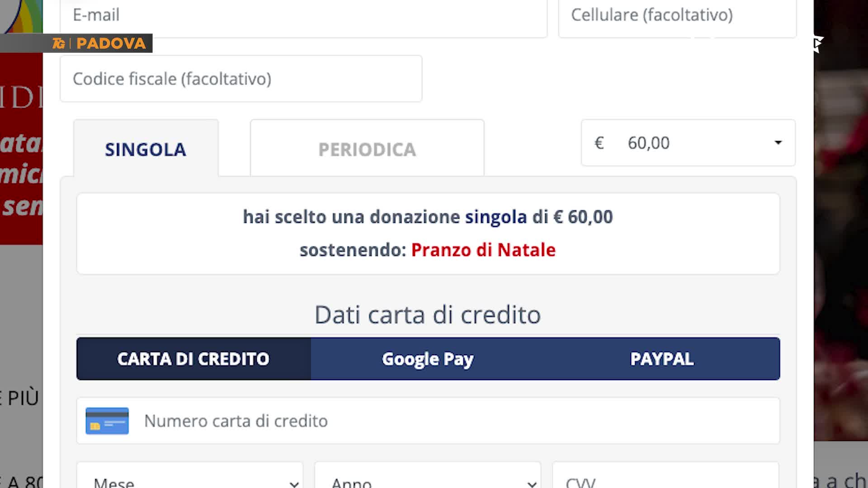Click the rainbow-colored logo in the top-left corner
This screenshot has height=488, width=868.
click(22, 16)
